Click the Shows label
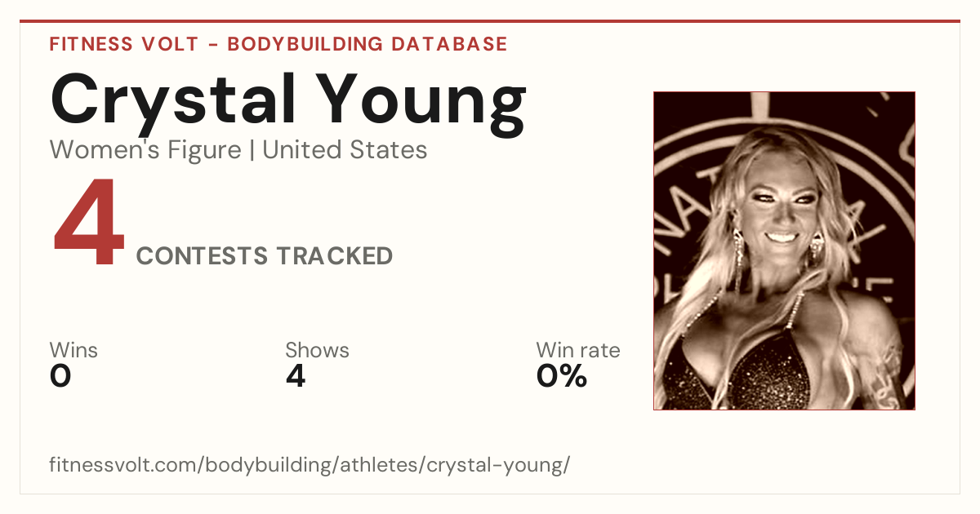Screen dimensions: 980x514 click(x=317, y=351)
